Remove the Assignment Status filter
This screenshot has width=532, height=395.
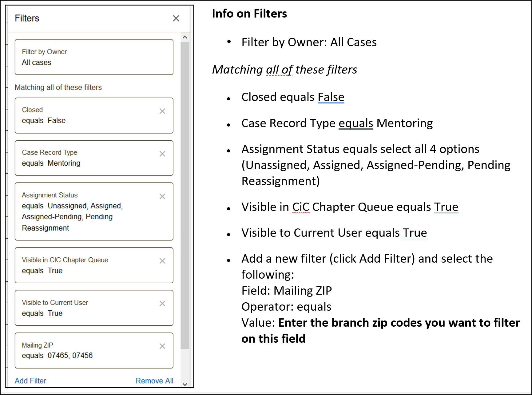[162, 196]
